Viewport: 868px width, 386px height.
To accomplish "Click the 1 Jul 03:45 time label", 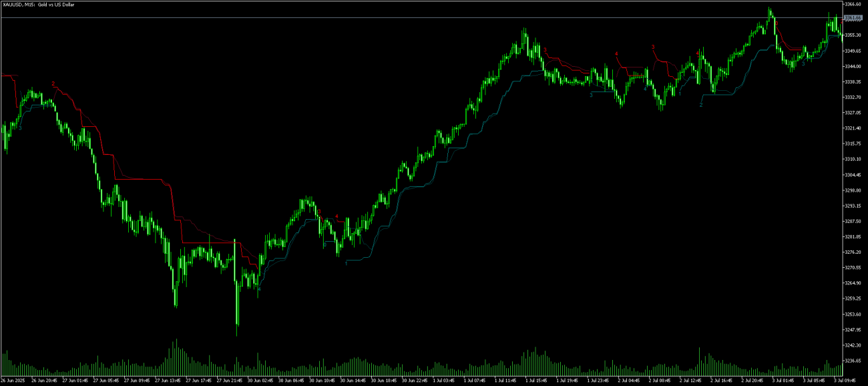I will coord(444,381).
